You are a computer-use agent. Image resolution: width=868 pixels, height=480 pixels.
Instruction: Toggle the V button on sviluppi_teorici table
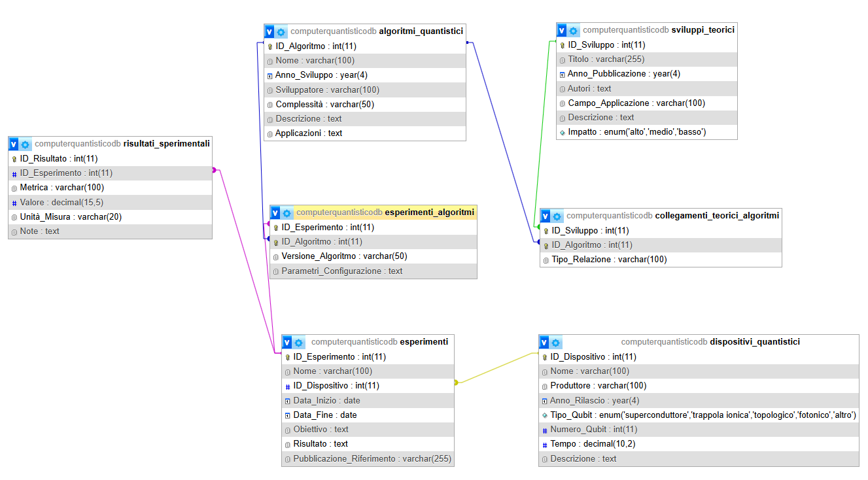[x=561, y=30]
